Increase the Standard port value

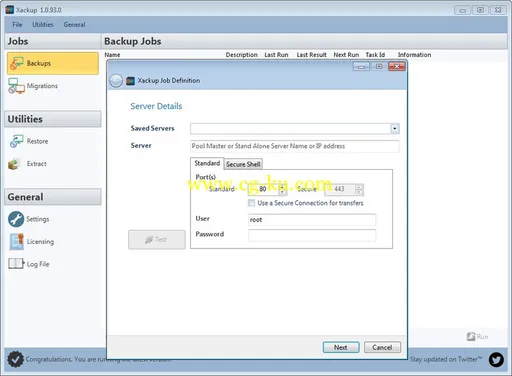282,187
